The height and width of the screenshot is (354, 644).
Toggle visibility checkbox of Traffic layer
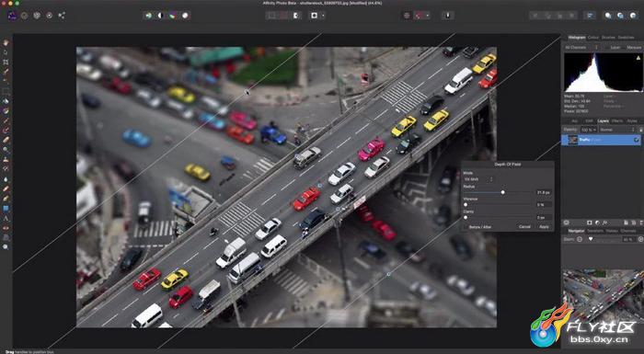point(637,140)
